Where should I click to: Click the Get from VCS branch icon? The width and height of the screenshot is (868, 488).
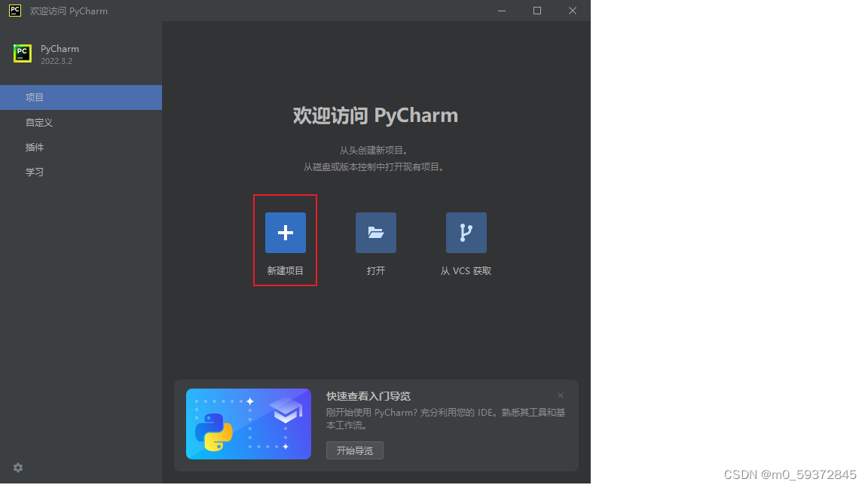point(466,233)
